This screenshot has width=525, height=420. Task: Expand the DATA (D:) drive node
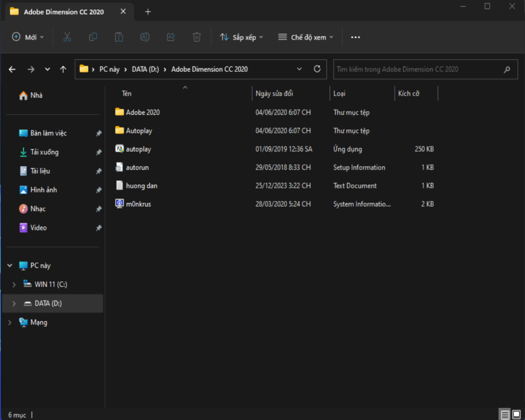(x=14, y=304)
